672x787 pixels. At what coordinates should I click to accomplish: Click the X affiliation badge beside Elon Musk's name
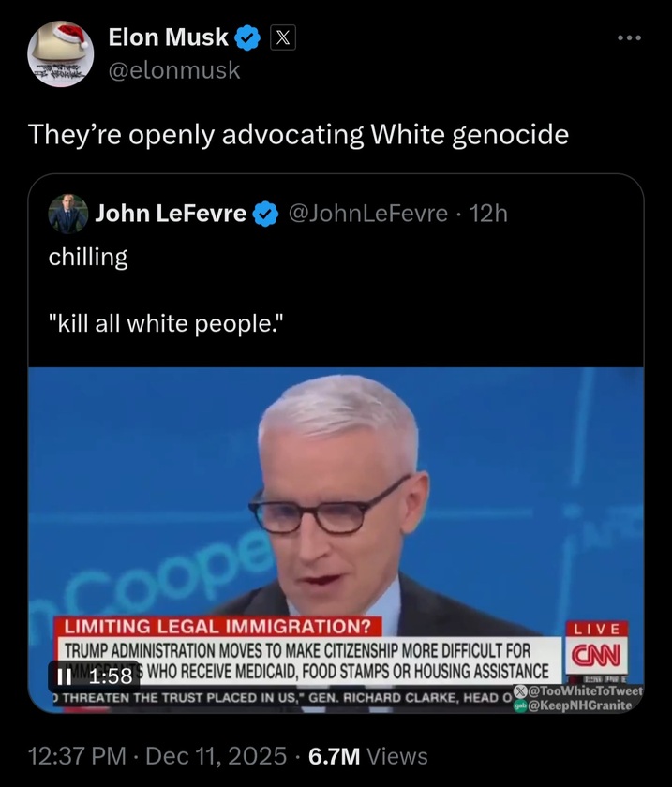(283, 37)
